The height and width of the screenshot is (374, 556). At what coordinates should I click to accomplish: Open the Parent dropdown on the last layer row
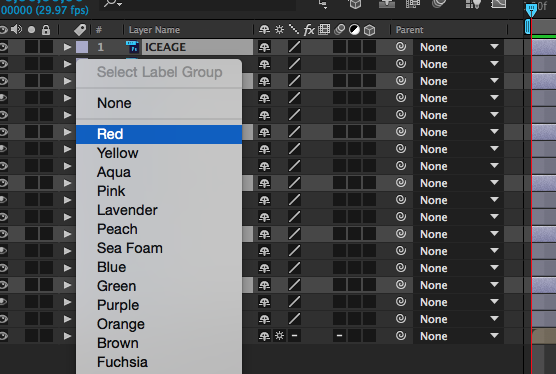click(458, 336)
